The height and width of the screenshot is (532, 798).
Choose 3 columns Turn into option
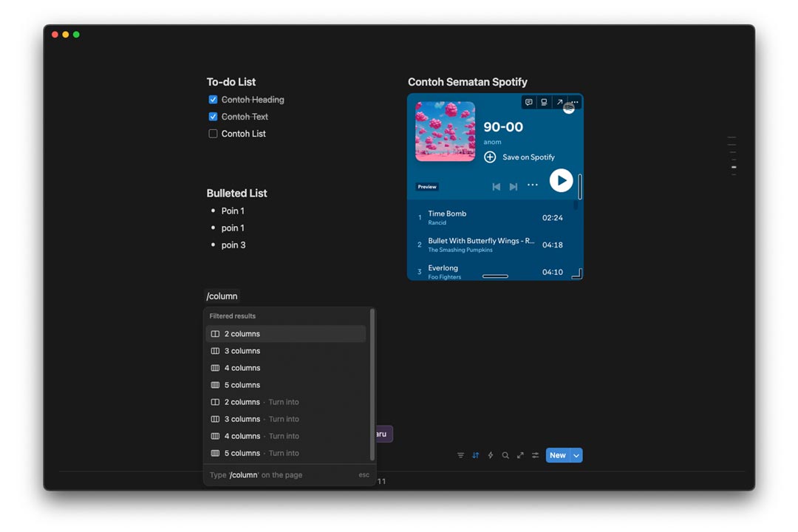tap(285, 419)
